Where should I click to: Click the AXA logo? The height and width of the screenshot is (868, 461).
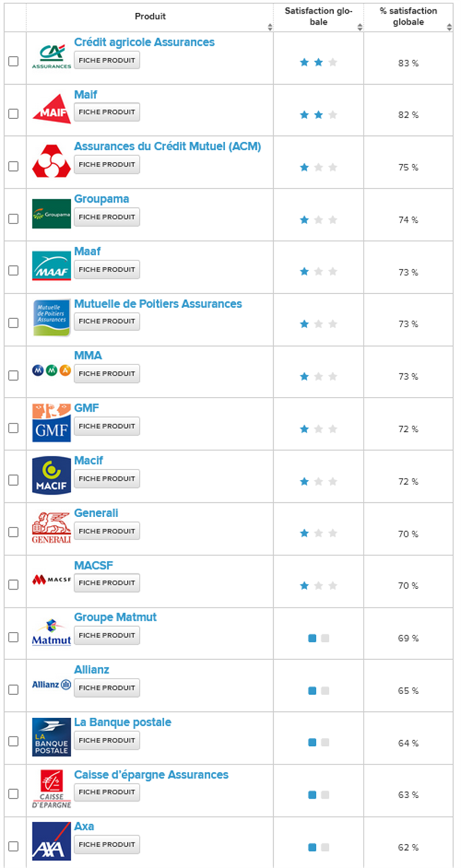click(x=51, y=842)
